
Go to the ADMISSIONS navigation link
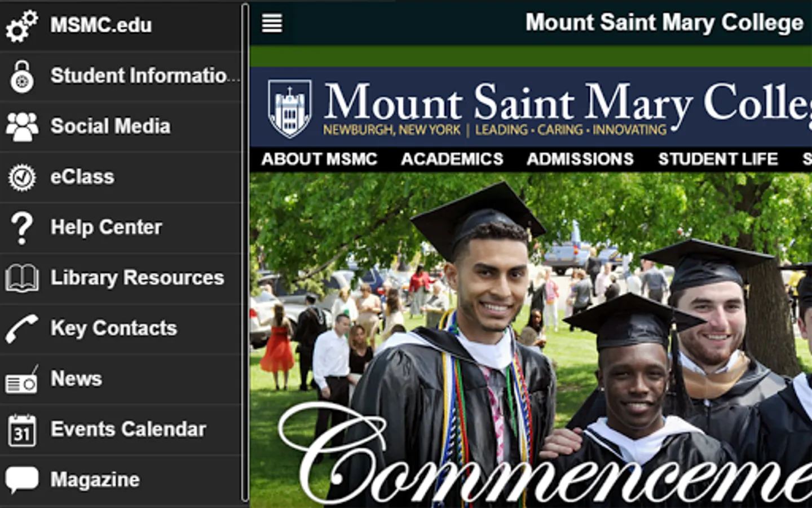pos(580,159)
